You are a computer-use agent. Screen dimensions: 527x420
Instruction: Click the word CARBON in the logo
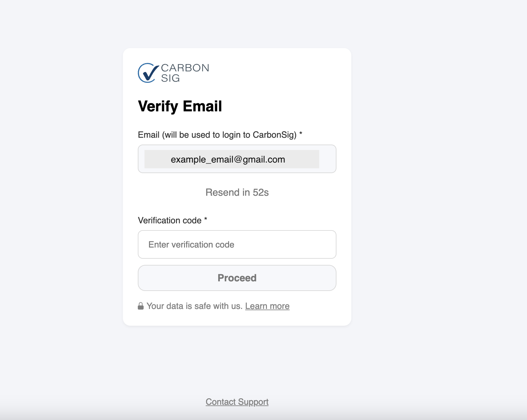185,68
